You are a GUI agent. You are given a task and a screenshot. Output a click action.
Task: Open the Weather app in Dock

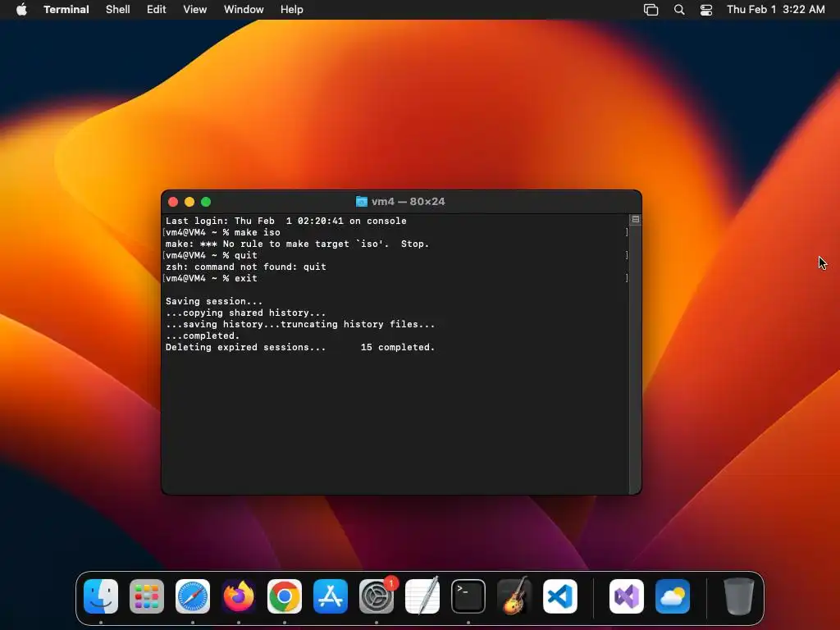click(673, 596)
